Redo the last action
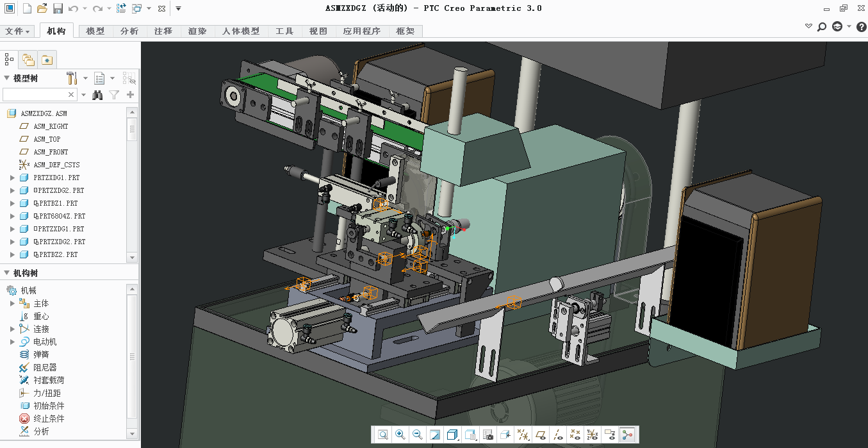The image size is (868, 448). pyautogui.click(x=97, y=8)
